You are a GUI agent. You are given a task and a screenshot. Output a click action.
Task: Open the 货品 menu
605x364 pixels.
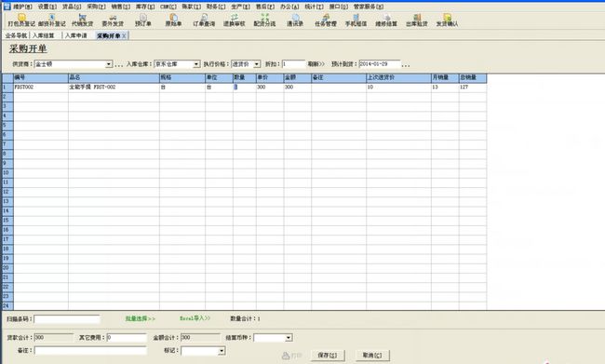coord(72,7)
